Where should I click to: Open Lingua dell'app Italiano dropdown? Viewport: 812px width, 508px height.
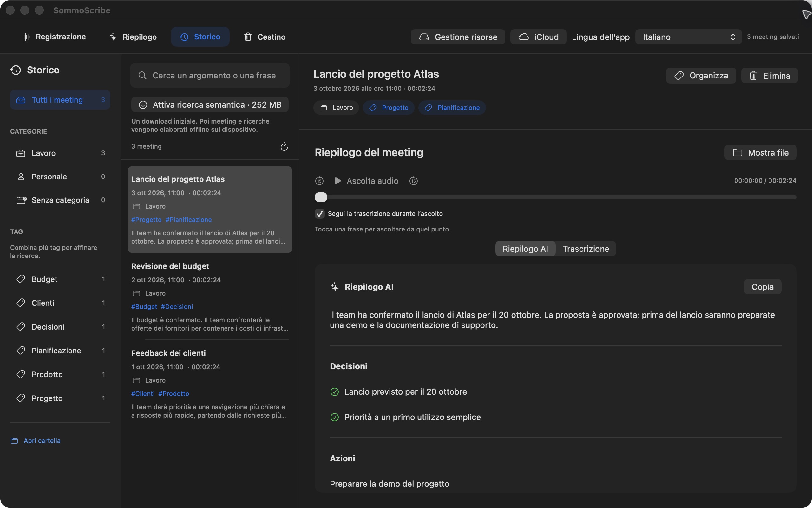[x=688, y=37]
